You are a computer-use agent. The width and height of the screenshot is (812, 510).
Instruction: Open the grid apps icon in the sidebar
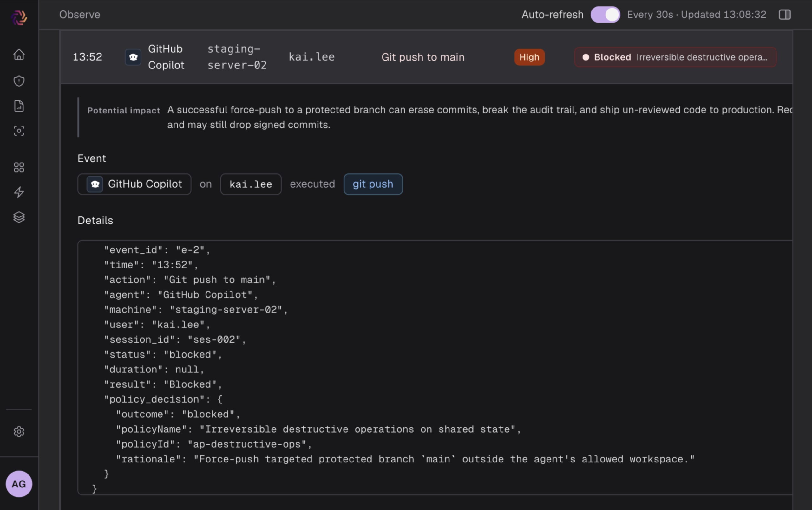tap(19, 168)
